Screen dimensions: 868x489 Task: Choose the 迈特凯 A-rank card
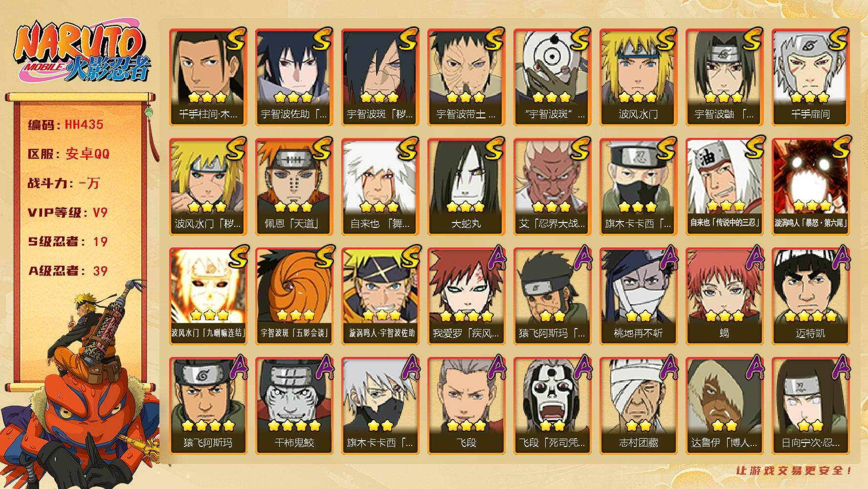click(x=810, y=296)
